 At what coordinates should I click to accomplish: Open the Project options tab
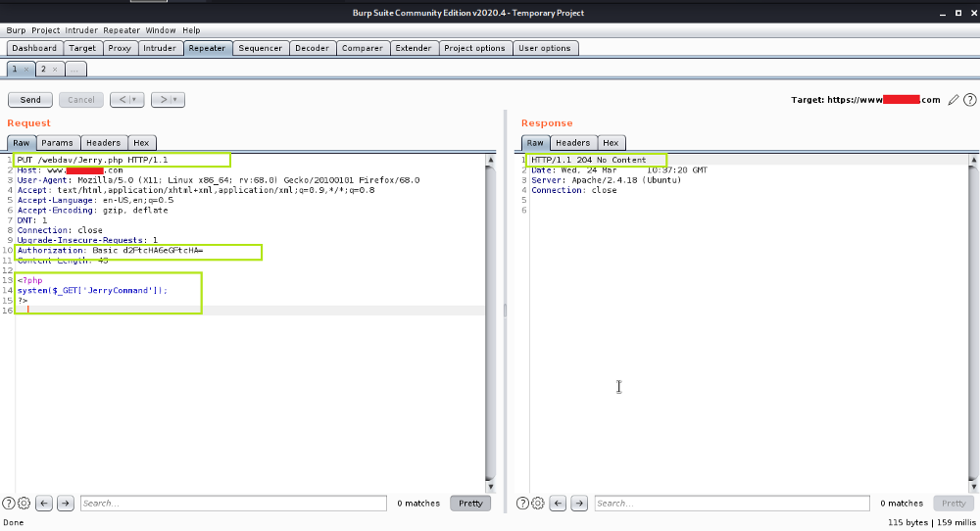(x=475, y=48)
